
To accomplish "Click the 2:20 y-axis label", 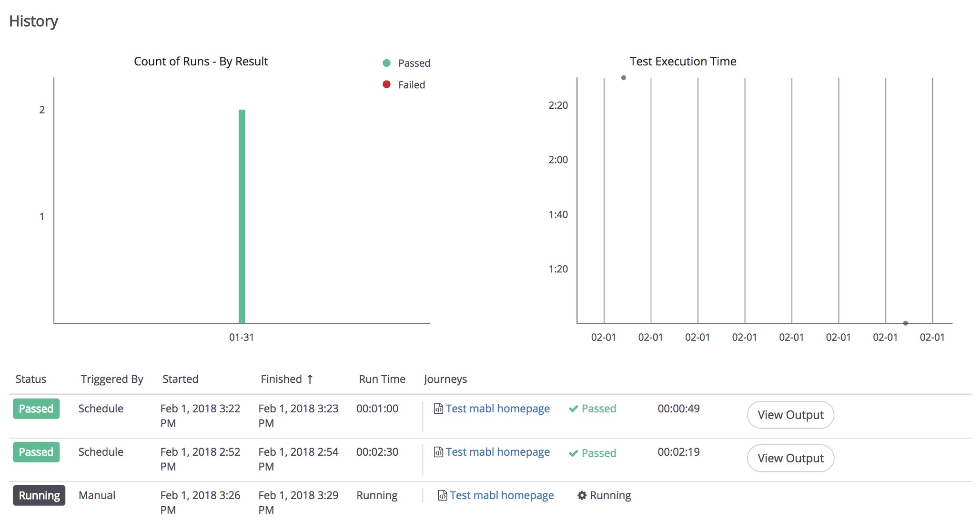I will click(x=558, y=105).
